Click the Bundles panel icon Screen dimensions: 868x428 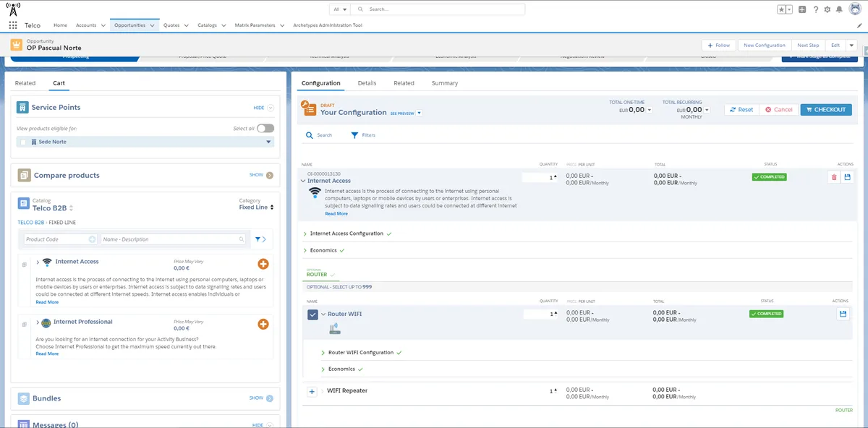click(x=24, y=398)
